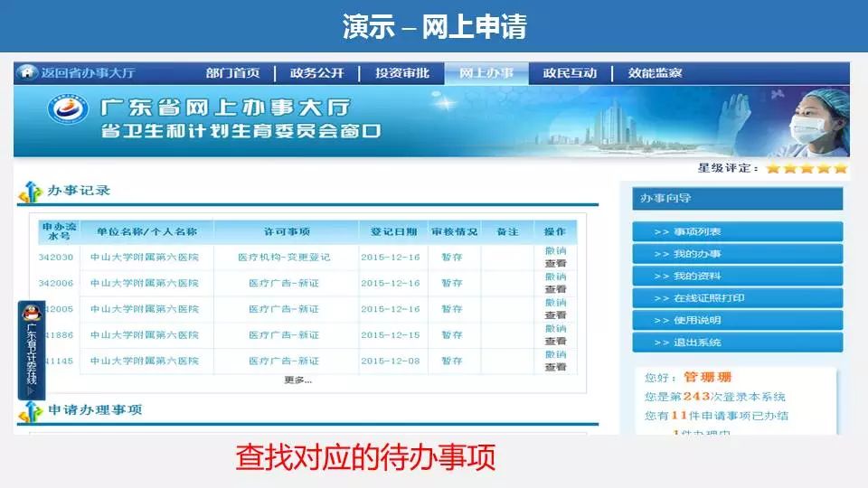Click the 审核情况 column header

[455, 232]
